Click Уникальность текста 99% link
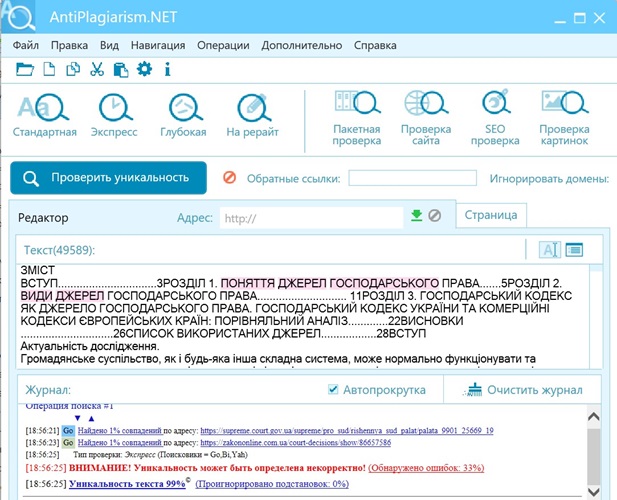The width and height of the screenshot is (617, 500). click(127, 483)
